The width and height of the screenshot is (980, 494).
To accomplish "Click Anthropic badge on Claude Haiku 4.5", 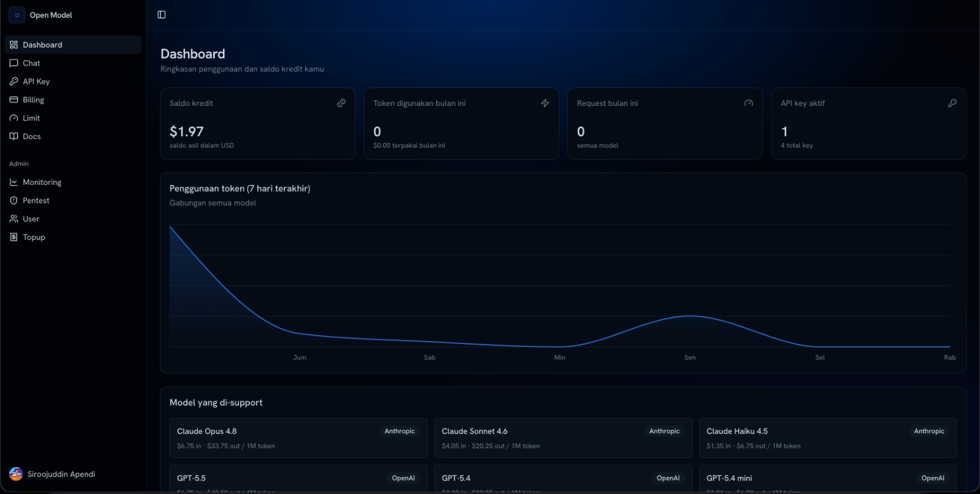I will (x=929, y=432).
